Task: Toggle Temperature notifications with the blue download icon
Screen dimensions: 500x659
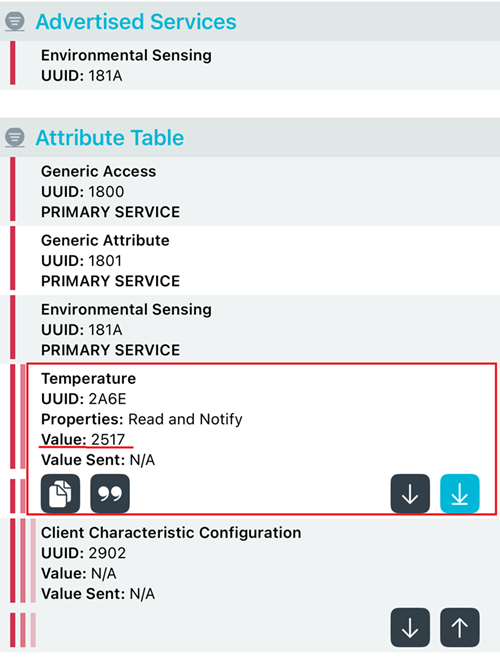Action: pos(460,493)
